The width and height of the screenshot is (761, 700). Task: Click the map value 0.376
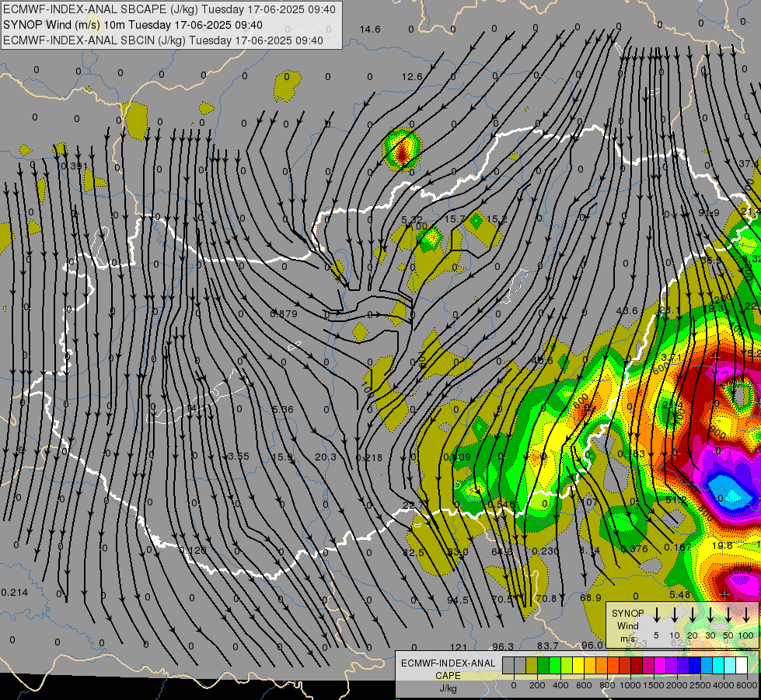click(x=634, y=549)
